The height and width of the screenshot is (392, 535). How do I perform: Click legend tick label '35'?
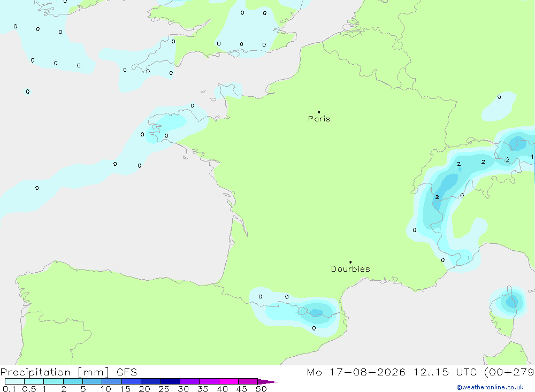pyautogui.click(x=203, y=389)
